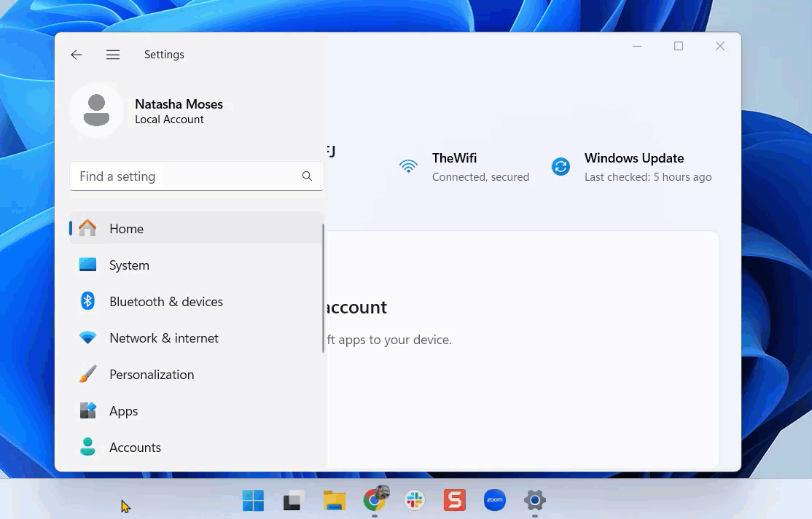
Task: Open Windows Update status
Action: (632, 167)
